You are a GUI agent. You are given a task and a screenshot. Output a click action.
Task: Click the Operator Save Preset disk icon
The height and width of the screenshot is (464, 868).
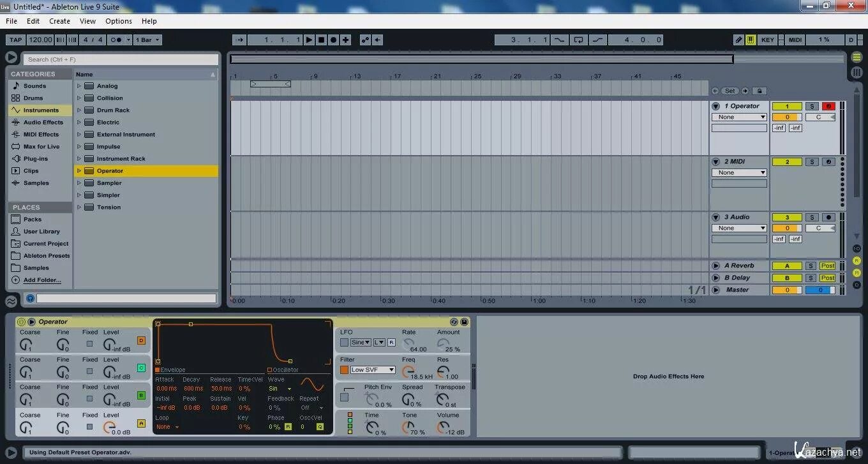click(x=464, y=322)
